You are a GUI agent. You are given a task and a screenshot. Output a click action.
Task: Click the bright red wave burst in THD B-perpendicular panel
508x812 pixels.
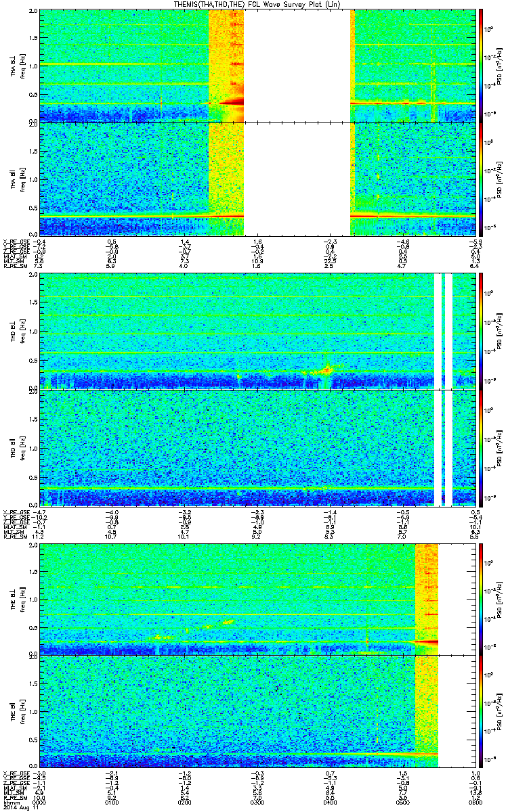click(x=326, y=369)
